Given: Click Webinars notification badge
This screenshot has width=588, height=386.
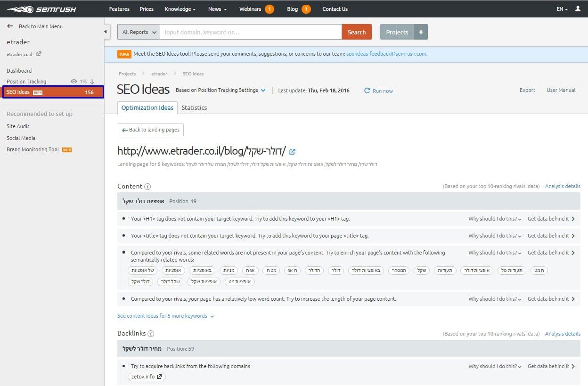Looking at the screenshot, I should [x=269, y=9].
